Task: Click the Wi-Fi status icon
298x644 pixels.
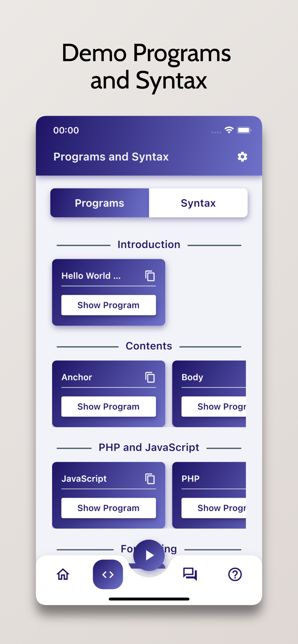Action: tap(229, 130)
